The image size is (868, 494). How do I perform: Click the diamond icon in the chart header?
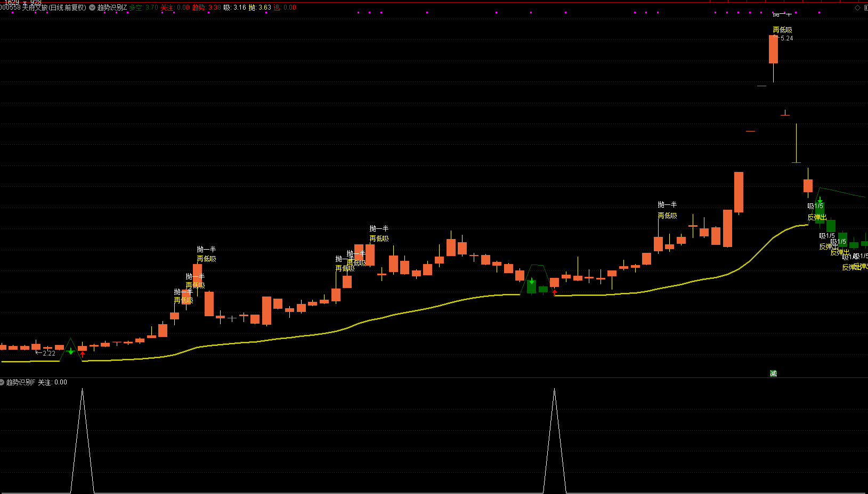[857, 7]
